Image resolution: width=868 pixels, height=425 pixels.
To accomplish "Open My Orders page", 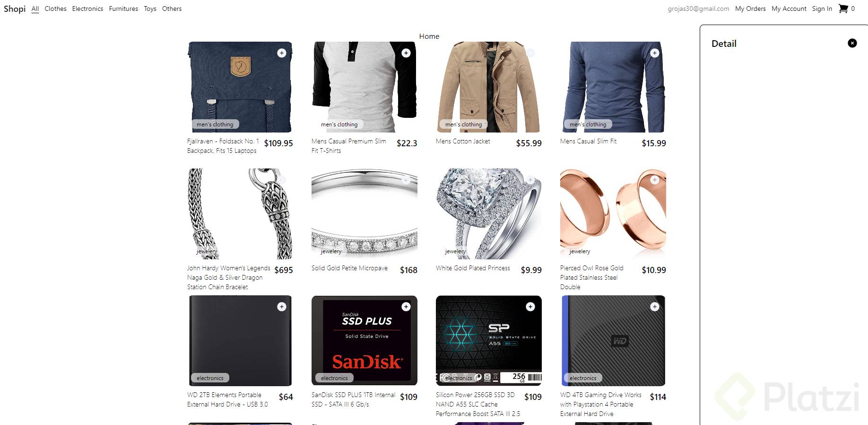I will pos(750,9).
